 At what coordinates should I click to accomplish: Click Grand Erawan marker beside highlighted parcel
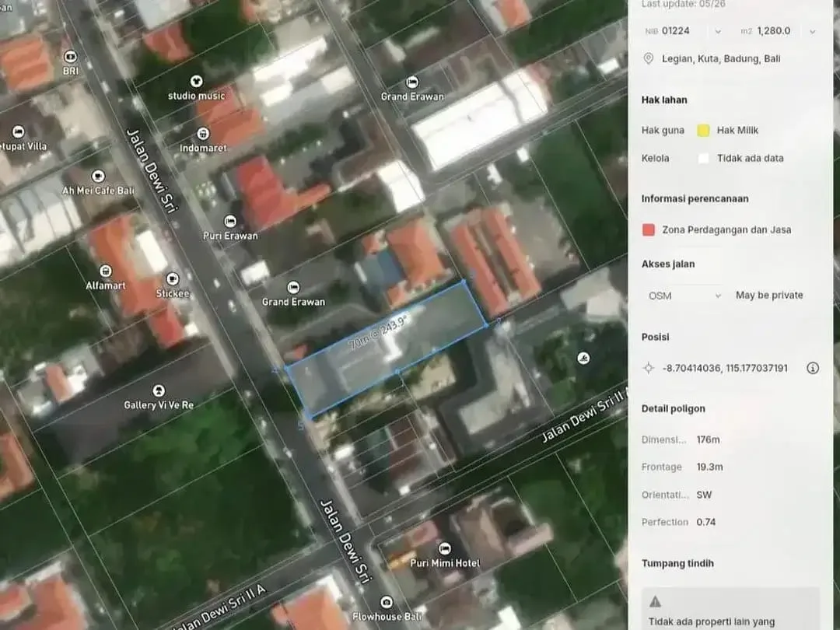click(293, 287)
